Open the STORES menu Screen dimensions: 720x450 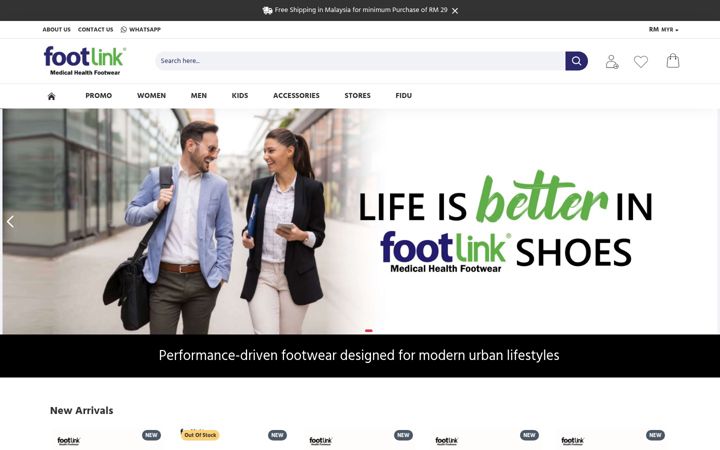click(x=357, y=96)
